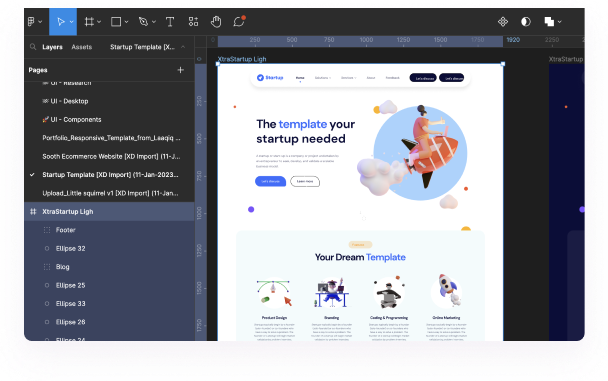Open the Startup Template page selector

(x=142, y=47)
